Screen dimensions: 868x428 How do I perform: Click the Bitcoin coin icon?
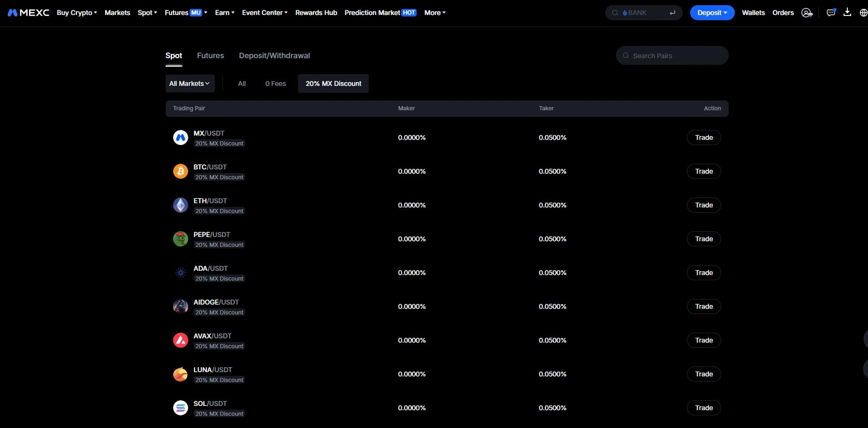click(x=181, y=171)
